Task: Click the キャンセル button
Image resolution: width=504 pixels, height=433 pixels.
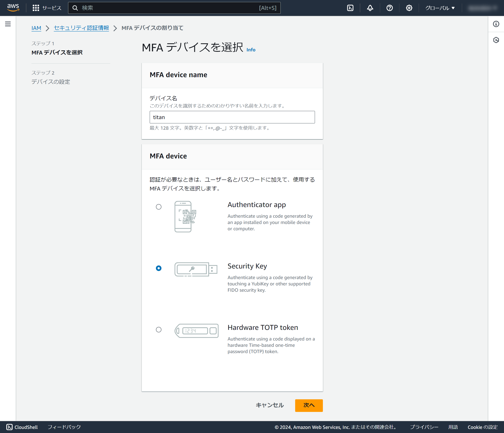Action: (270, 405)
